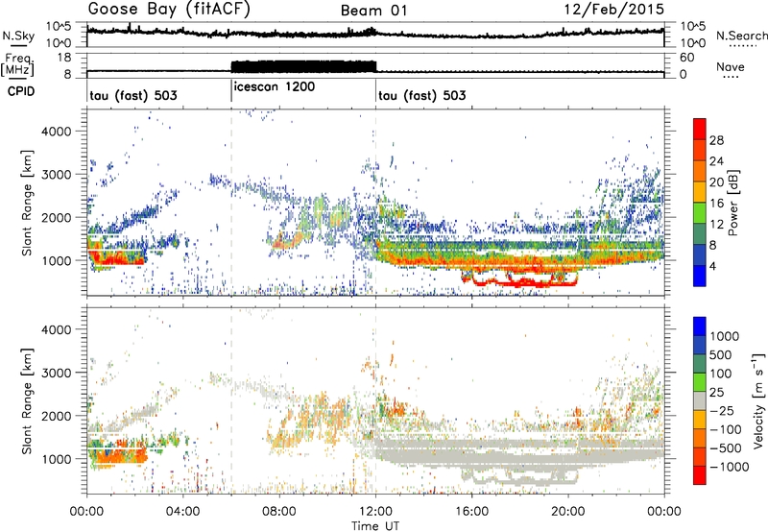
Task: Click the 4 tick on the power colorbar
Action: pos(712,266)
